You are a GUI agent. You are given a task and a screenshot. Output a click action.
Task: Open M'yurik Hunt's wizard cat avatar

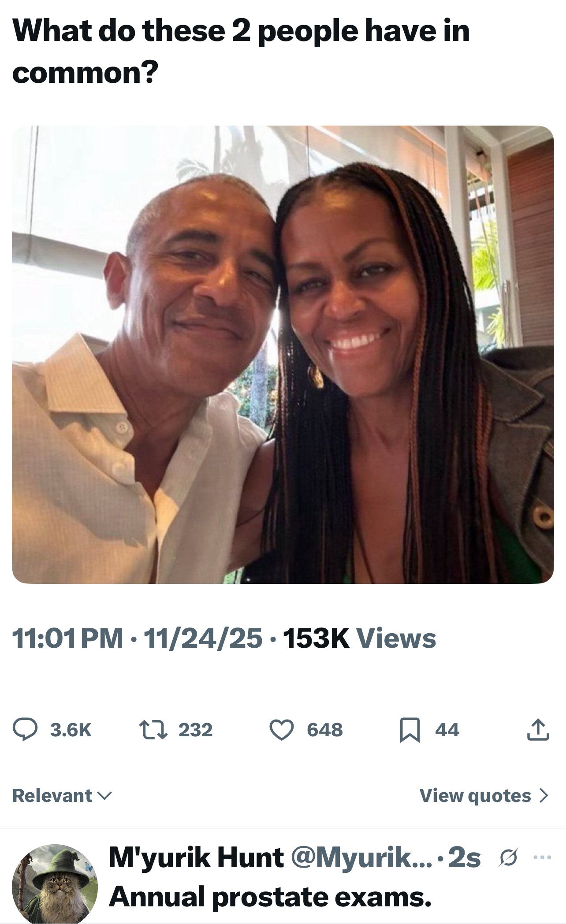point(55,883)
